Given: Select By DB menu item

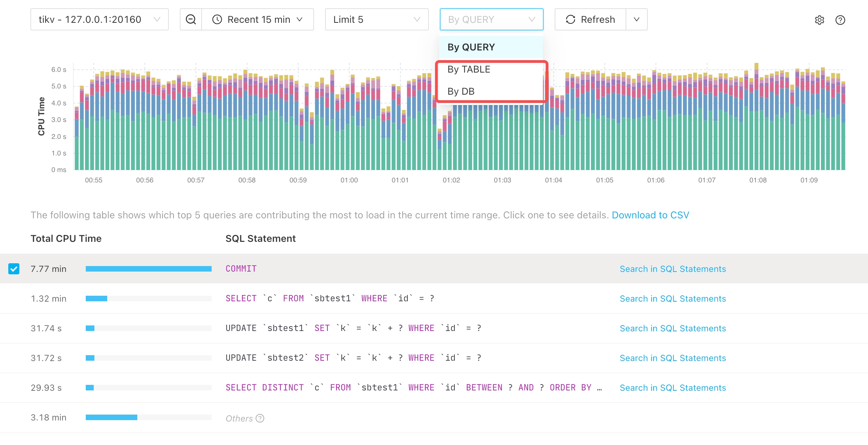Looking at the screenshot, I should (462, 91).
